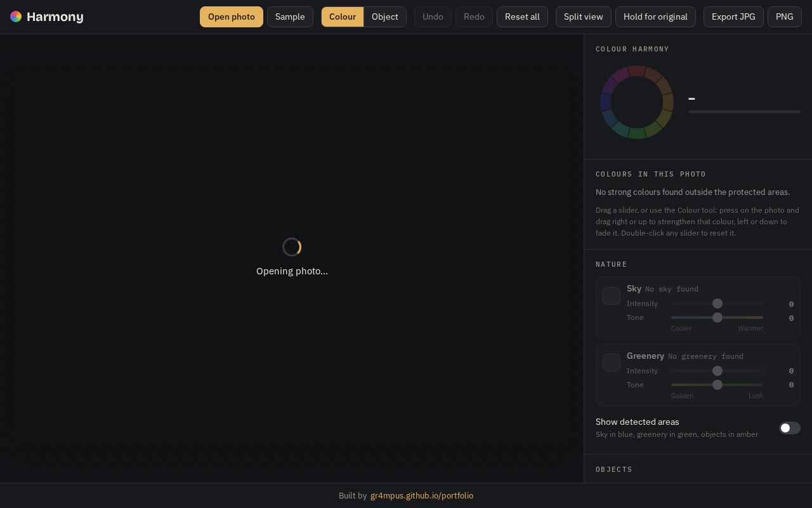Screen dimensions: 812x508
Task: Click the Warmer tone label
Action: (750, 328)
